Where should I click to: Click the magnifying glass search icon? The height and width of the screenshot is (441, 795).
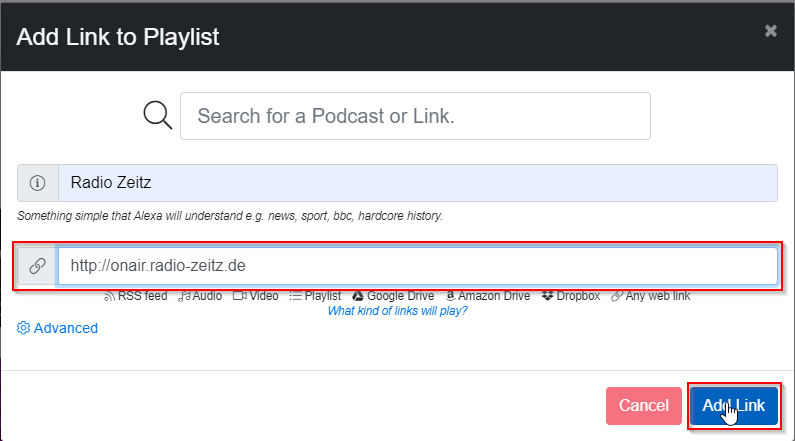coord(158,115)
